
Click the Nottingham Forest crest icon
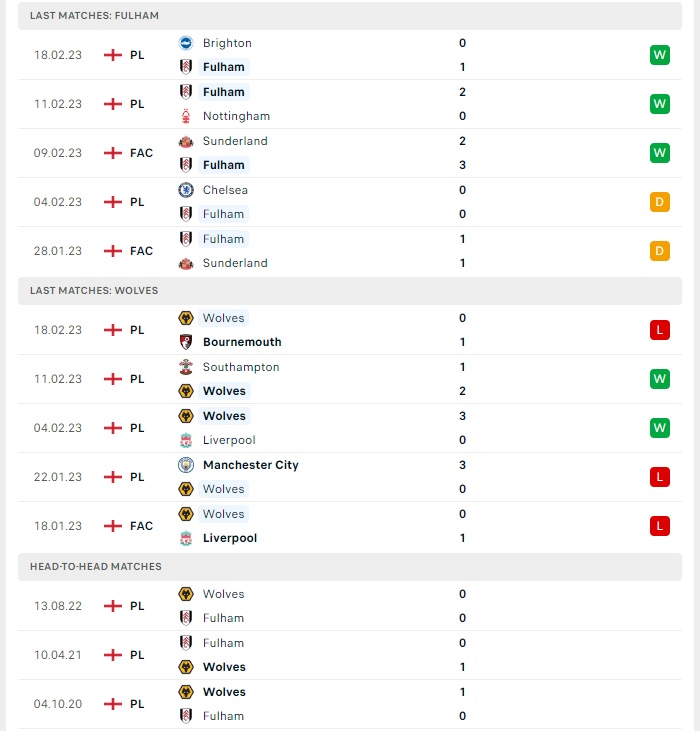186,116
